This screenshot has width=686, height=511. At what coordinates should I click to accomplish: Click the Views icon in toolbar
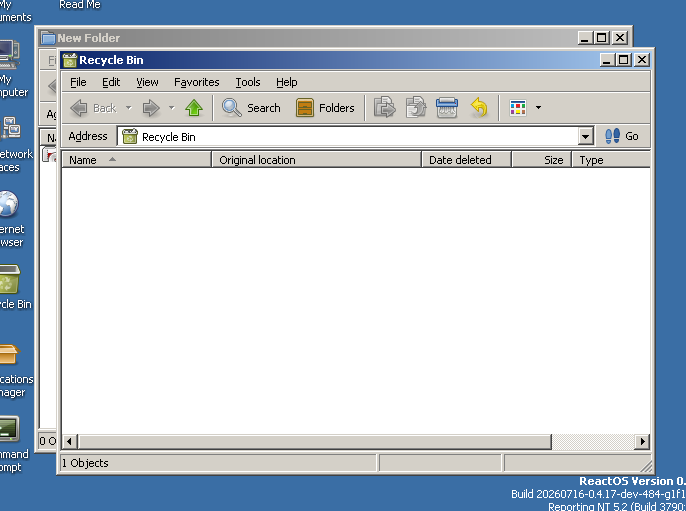pos(518,108)
